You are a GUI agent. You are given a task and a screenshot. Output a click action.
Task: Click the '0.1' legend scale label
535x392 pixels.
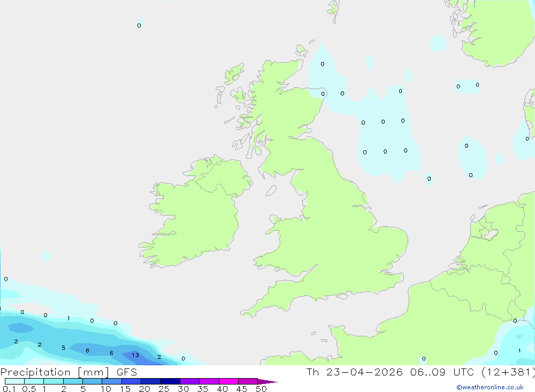(x=9, y=389)
